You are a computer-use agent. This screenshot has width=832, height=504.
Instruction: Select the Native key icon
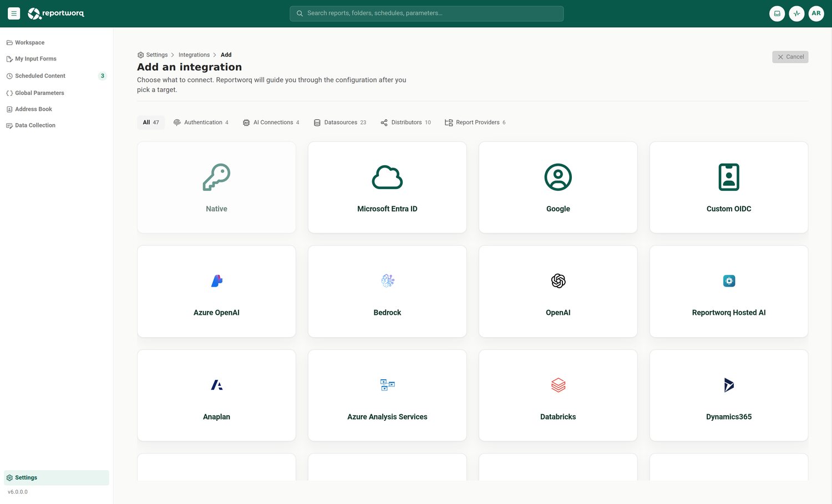216,177
